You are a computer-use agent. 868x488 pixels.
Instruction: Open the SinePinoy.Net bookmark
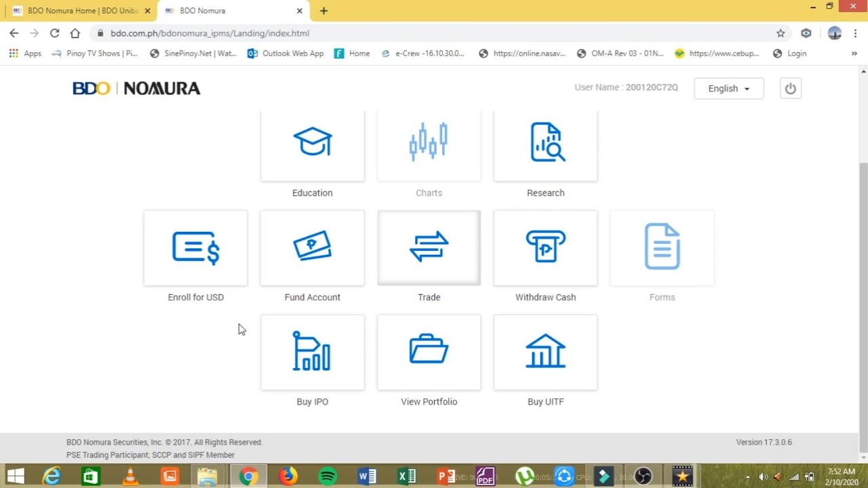(x=193, y=54)
